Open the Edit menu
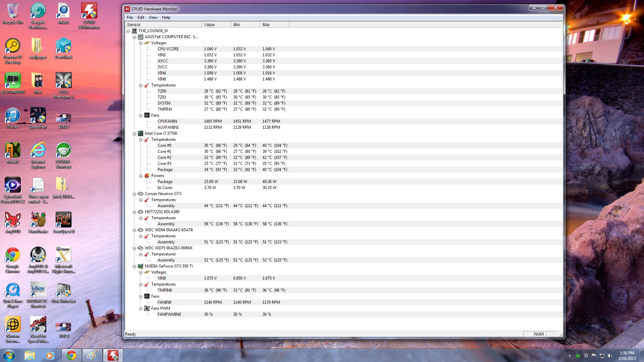This screenshot has height=362, width=644. coord(141,17)
